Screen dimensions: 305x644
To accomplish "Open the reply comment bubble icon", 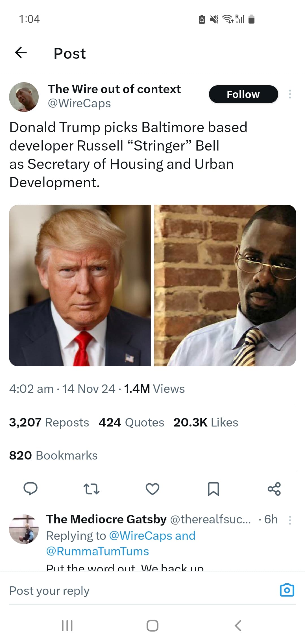I will pos(30,489).
